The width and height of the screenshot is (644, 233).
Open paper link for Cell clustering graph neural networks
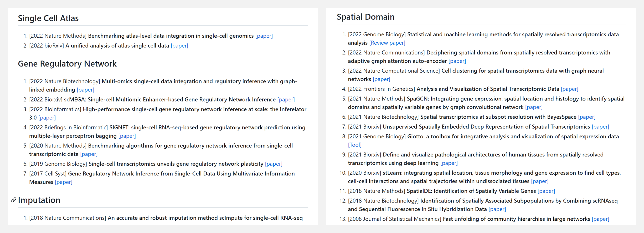tap(381, 79)
